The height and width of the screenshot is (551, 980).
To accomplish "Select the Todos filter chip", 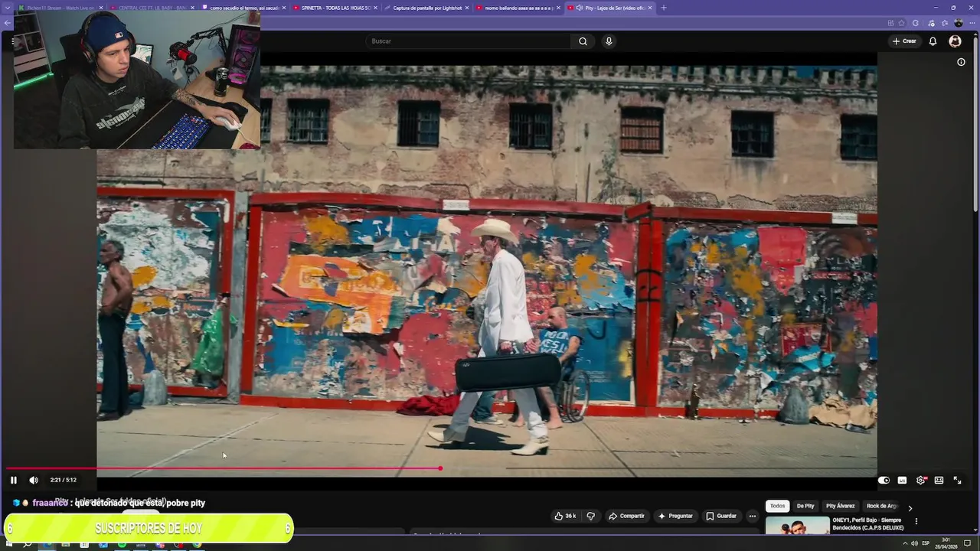I will click(x=777, y=506).
